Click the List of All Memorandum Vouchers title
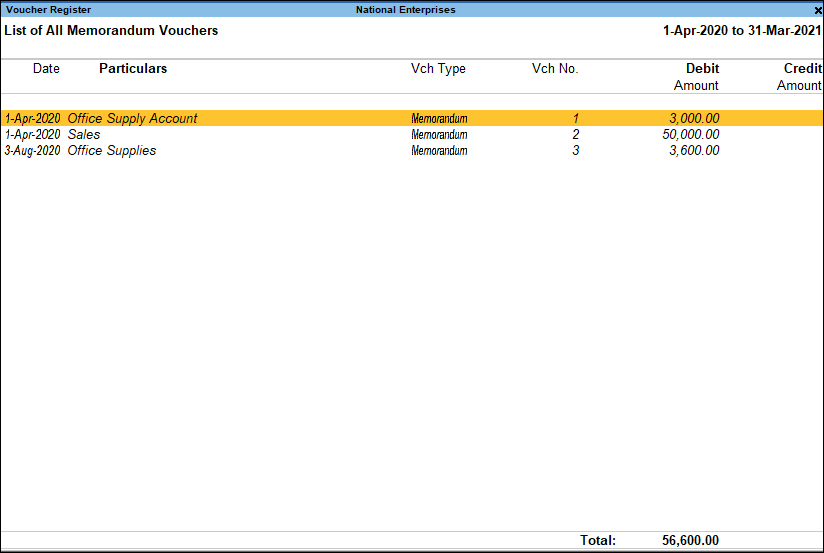824x553 pixels. tap(111, 30)
